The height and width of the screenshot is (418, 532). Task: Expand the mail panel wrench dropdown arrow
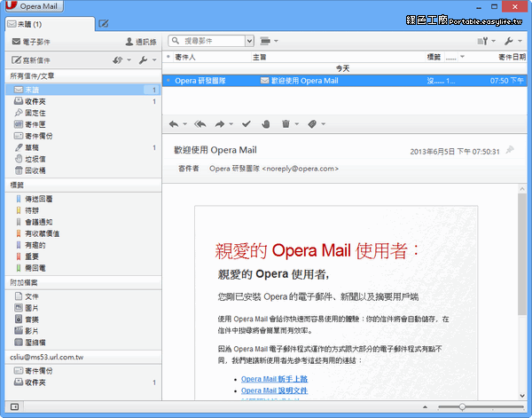[154, 60]
